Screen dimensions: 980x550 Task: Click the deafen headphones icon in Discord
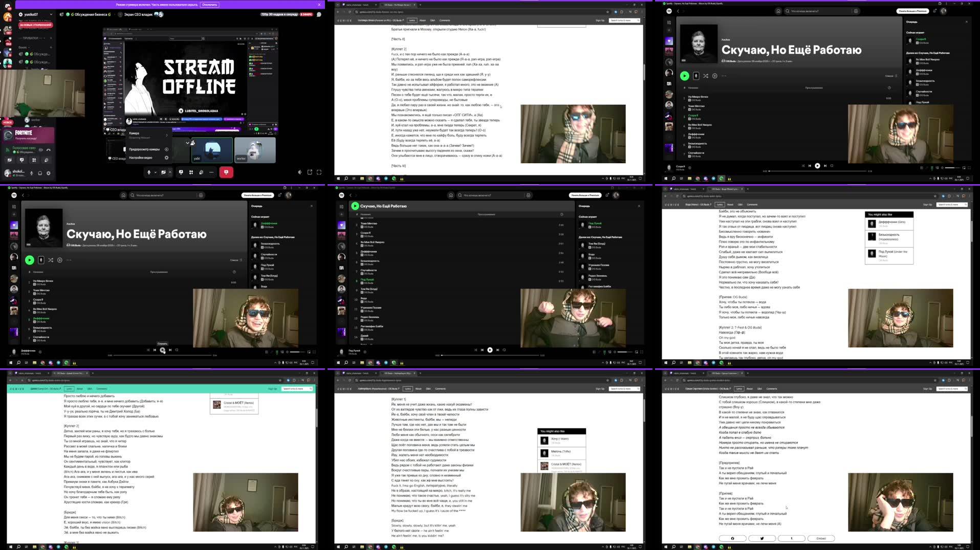coord(40,173)
